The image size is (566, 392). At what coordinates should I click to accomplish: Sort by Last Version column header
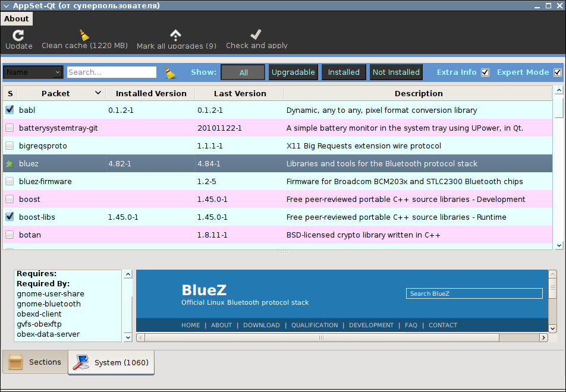240,93
